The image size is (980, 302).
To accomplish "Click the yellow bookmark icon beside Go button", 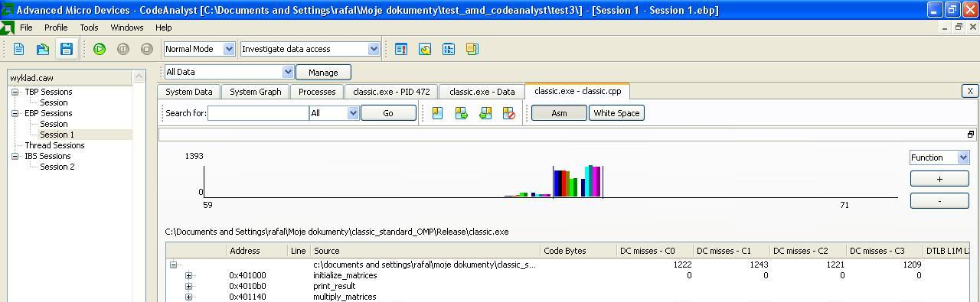I will [437, 113].
